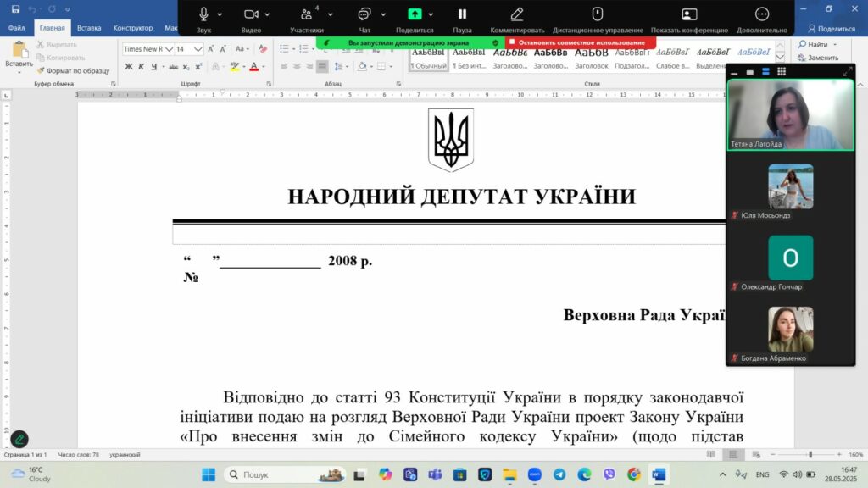Click Заменить (Replace) in the ribbon

click(818, 58)
